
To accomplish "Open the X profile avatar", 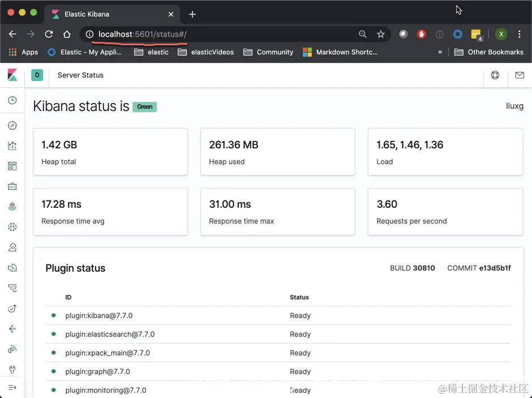I will click(x=501, y=34).
